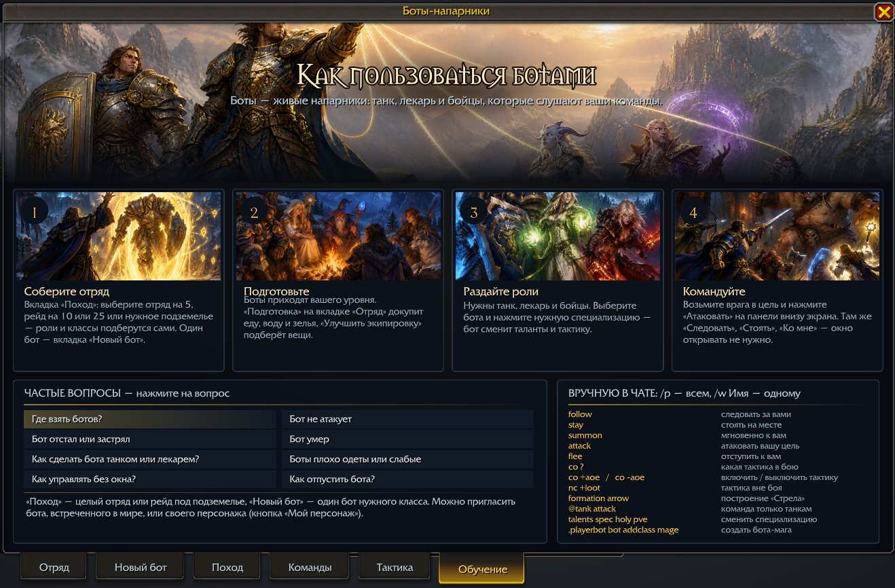Screen dimensions: 895x588
Task: Open the Отряд tab
Action: [x=54, y=567]
